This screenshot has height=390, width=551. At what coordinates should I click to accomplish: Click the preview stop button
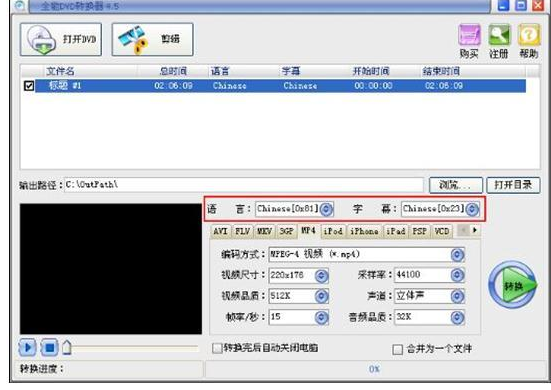(x=50, y=348)
